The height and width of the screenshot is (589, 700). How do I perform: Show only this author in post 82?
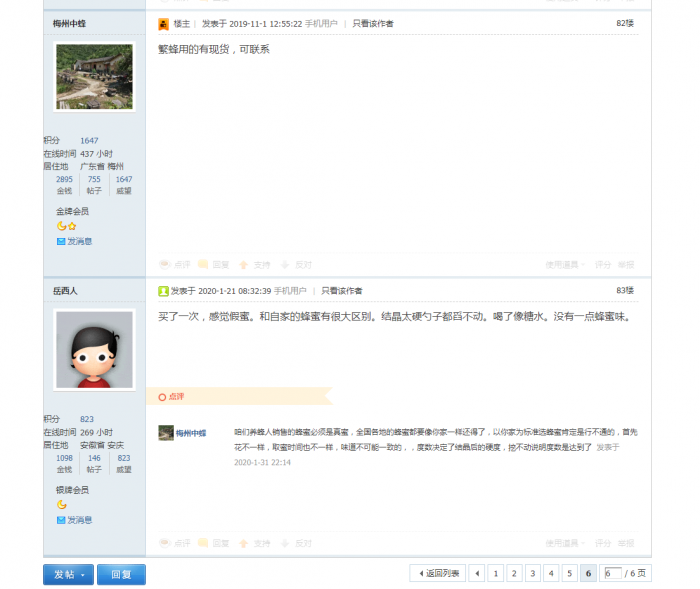pos(373,24)
